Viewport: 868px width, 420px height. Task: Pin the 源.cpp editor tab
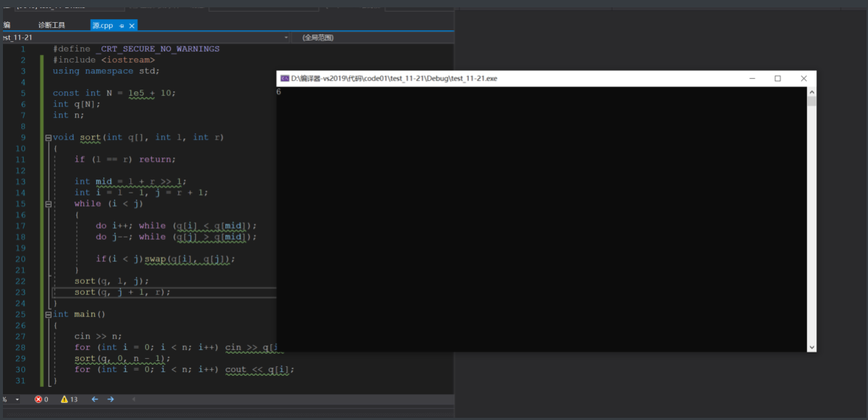pos(121,26)
